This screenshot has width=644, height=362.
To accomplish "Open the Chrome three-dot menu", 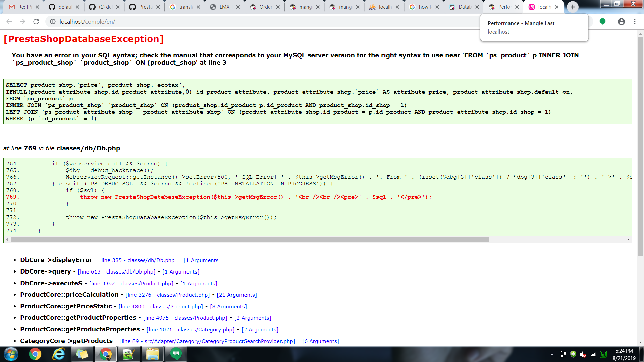I will click(635, 22).
